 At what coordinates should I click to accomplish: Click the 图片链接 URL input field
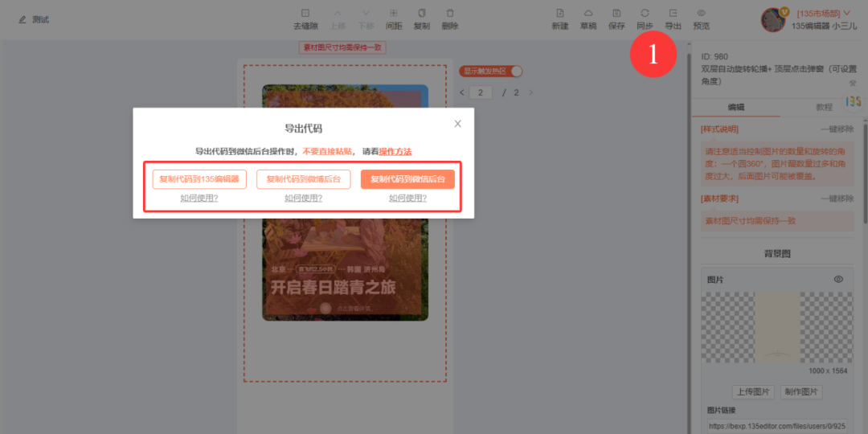(777, 427)
